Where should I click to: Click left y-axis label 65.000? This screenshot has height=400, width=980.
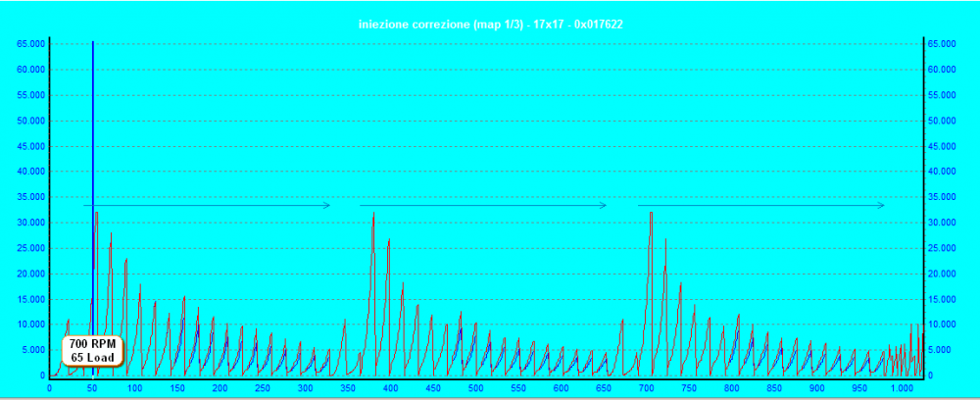pos(30,44)
